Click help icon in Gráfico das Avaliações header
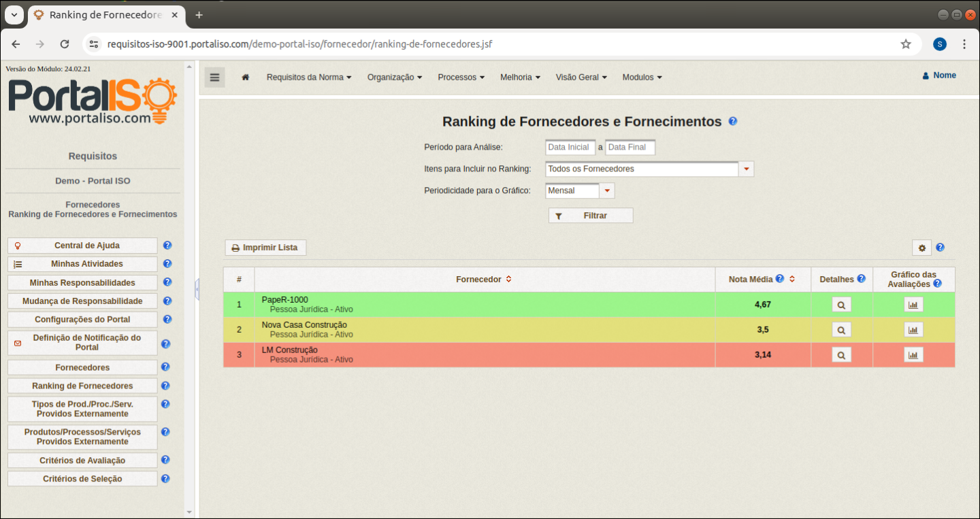 click(938, 284)
